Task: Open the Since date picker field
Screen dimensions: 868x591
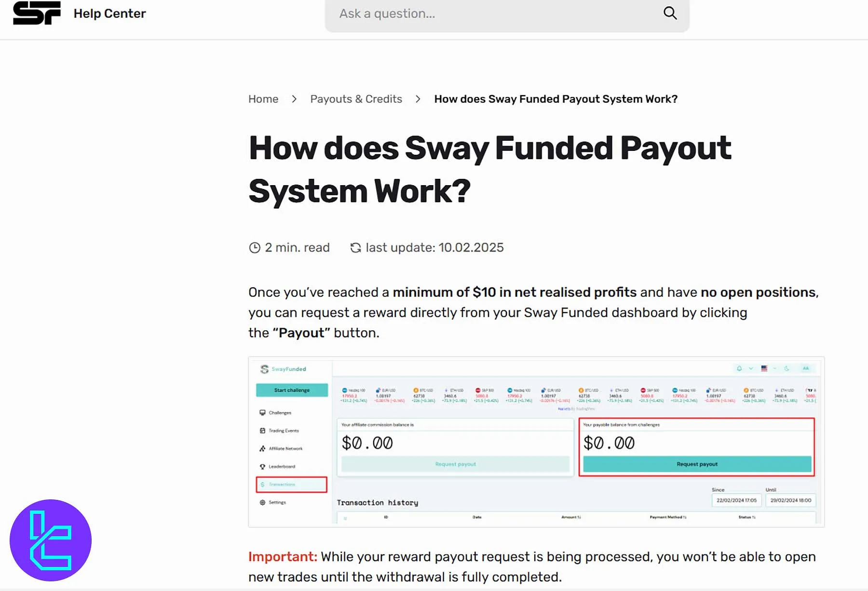Action: coord(736,500)
